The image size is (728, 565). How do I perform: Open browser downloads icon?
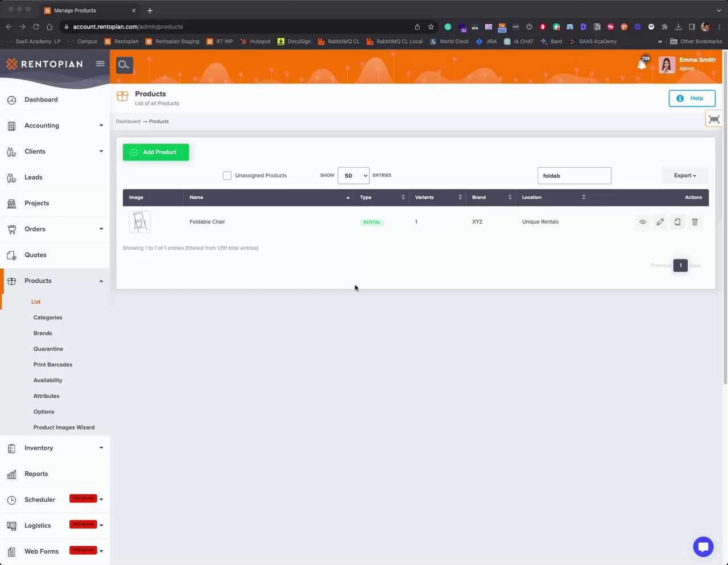679,27
